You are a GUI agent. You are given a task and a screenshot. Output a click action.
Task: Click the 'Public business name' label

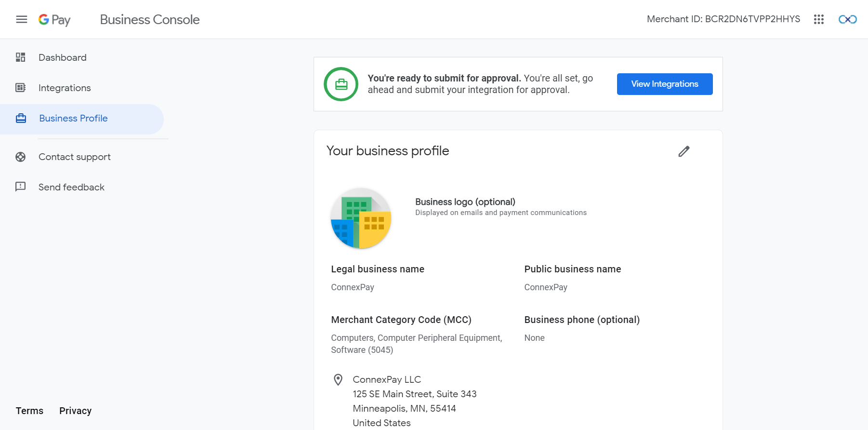coord(573,269)
